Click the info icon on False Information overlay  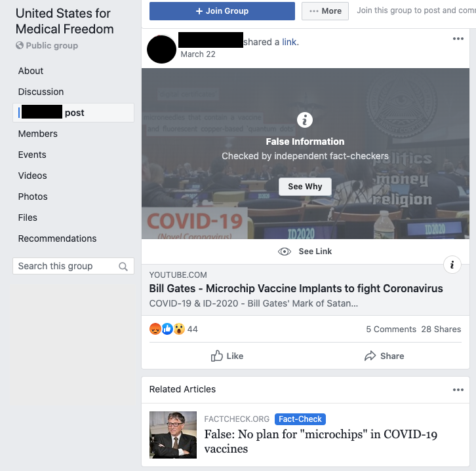coord(305,120)
